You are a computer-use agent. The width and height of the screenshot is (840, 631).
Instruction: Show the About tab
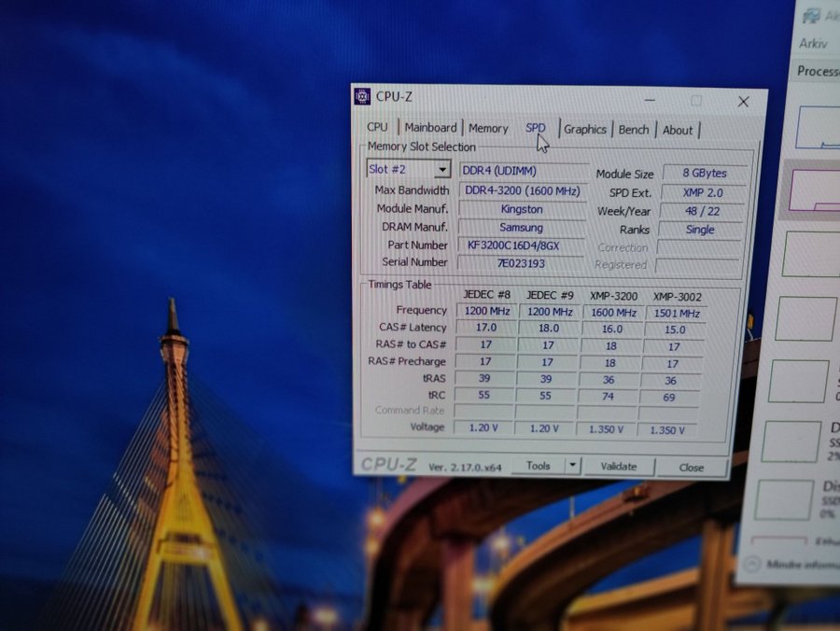click(x=678, y=131)
